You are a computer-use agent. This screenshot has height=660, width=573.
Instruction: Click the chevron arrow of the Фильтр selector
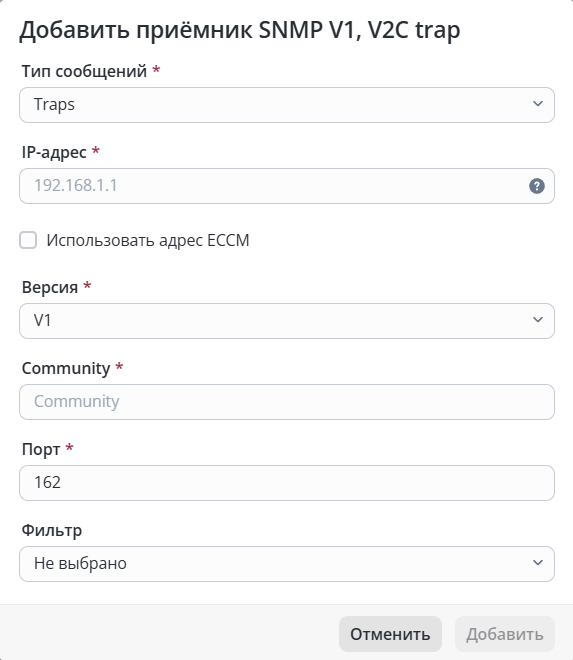538,563
